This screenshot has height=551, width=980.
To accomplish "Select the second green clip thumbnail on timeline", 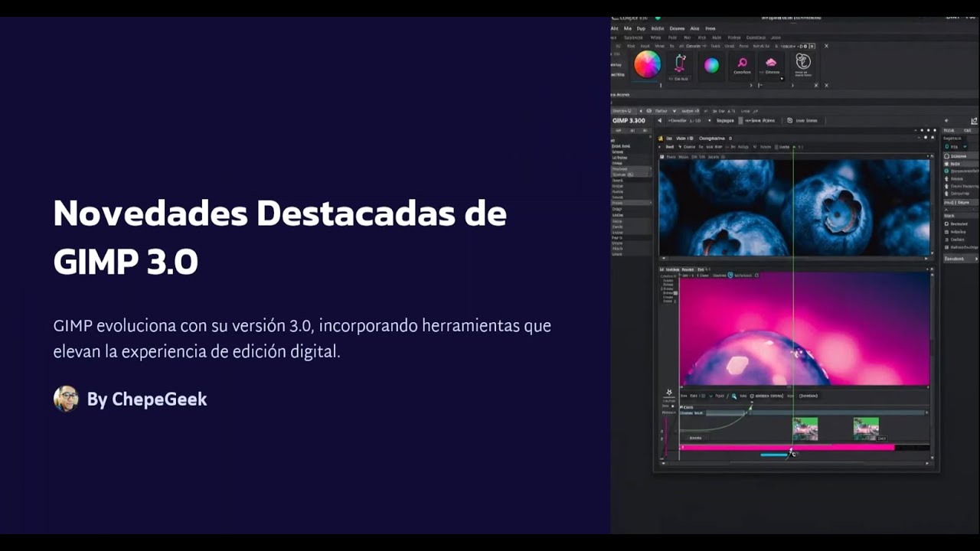I will point(866,429).
